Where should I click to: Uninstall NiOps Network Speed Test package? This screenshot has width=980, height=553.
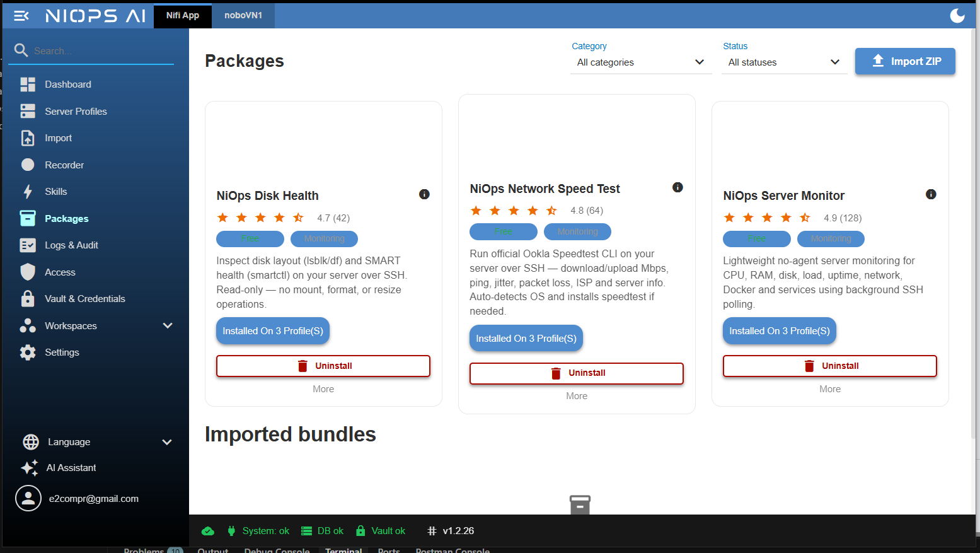tap(577, 373)
